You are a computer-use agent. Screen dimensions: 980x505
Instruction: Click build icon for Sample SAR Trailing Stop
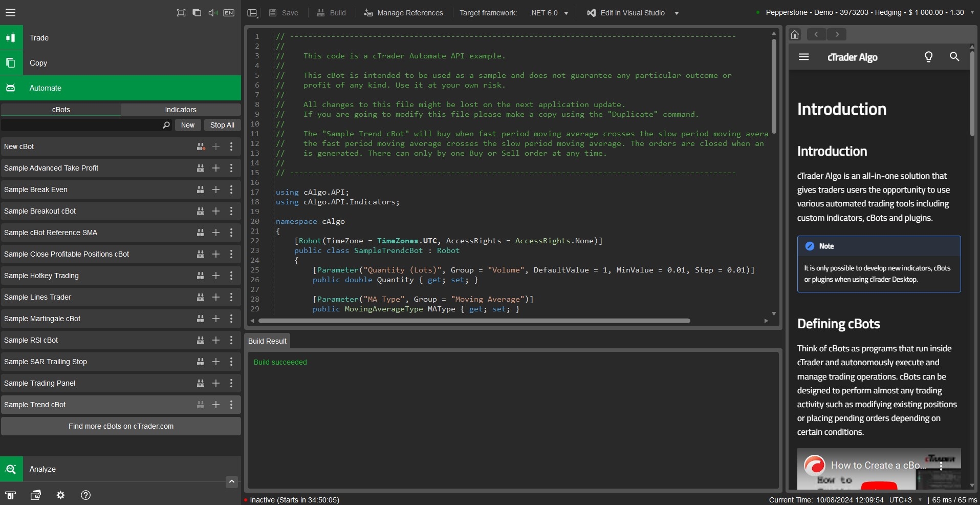point(201,362)
